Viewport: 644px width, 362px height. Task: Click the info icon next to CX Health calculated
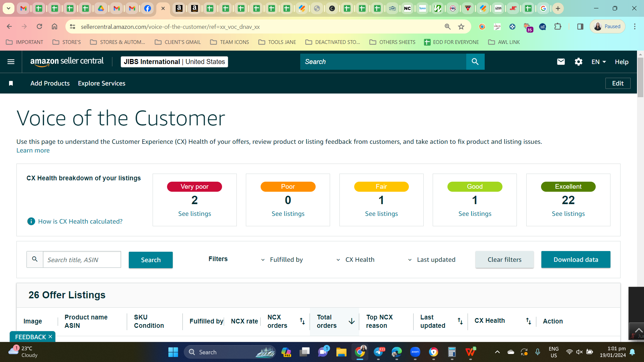click(x=31, y=221)
